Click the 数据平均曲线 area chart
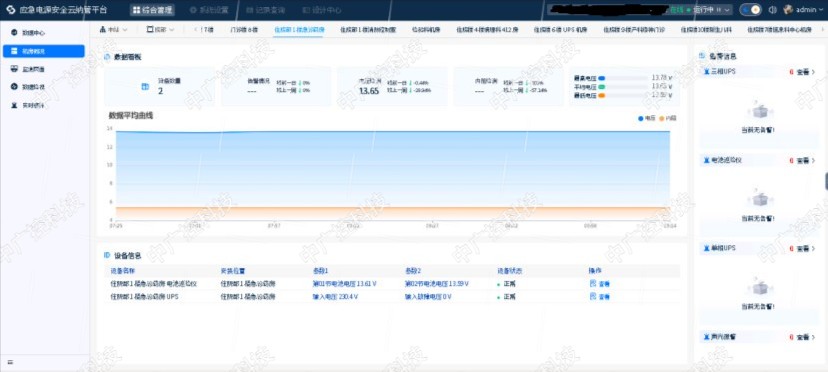 point(392,175)
